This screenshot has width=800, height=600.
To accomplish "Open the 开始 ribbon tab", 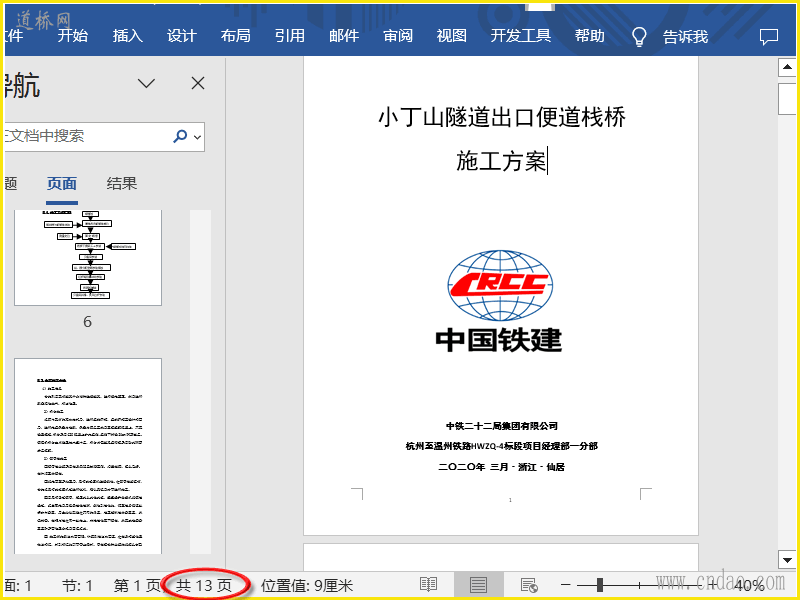I will (72, 36).
